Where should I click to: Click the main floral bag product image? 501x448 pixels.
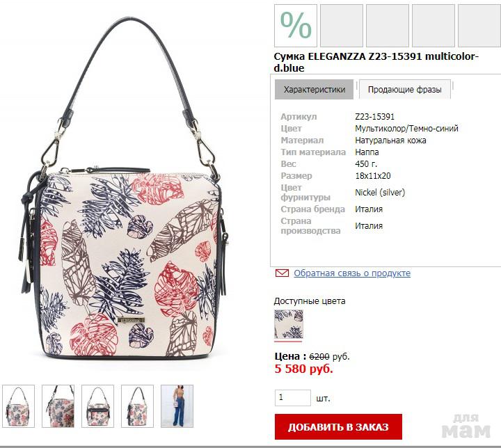[x=125, y=189]
